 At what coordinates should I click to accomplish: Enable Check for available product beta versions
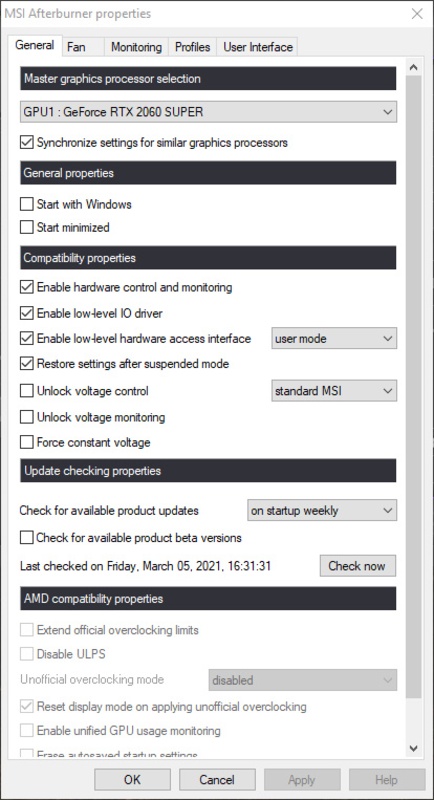[27, 538]
